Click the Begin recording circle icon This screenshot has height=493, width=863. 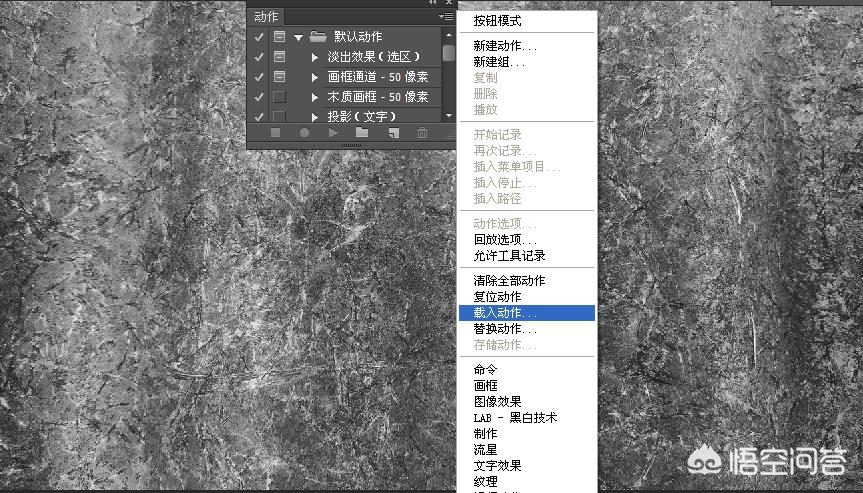304,133
